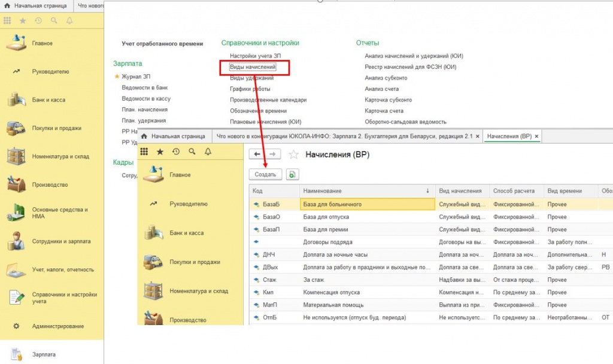The width and height of the screenshot is (613, 364).
Task: Select Основные средства и НМА sidebar icon
Action: 16,213
